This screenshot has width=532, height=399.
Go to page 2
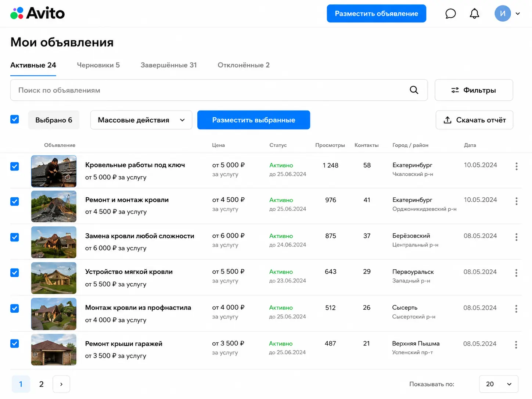[x=42, y=384]
